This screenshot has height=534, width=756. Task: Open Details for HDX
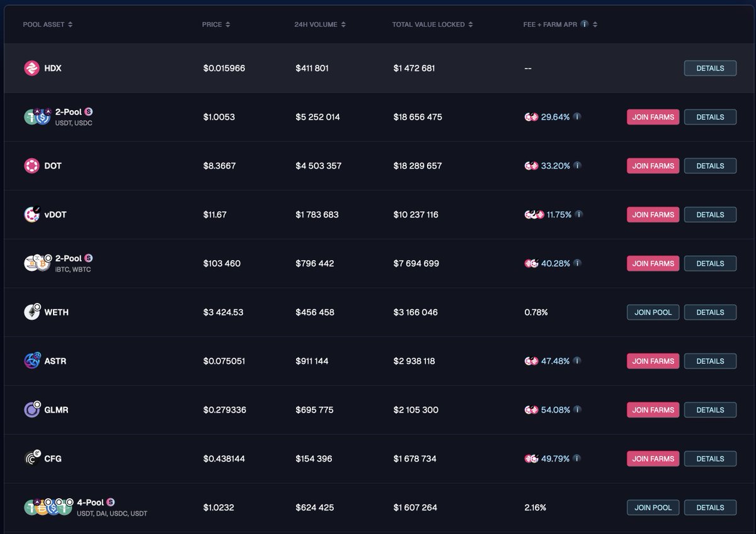[710, 68]
